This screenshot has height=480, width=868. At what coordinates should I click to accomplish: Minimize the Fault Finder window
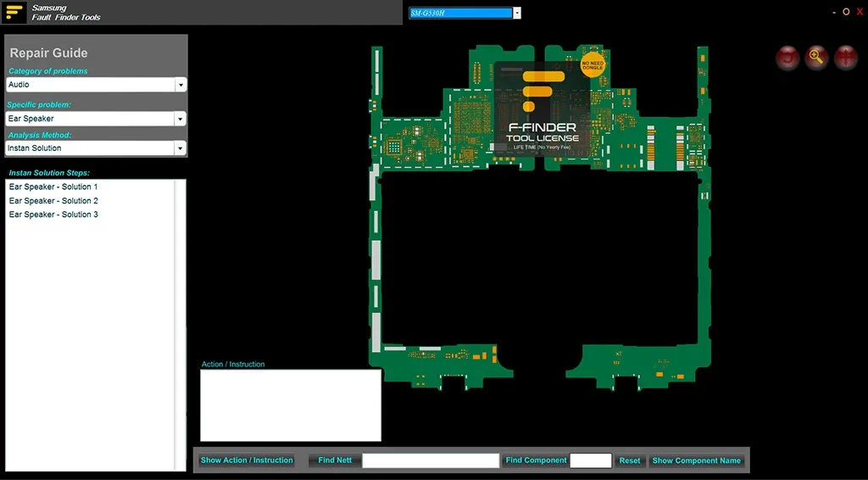[x=834, y=12]
